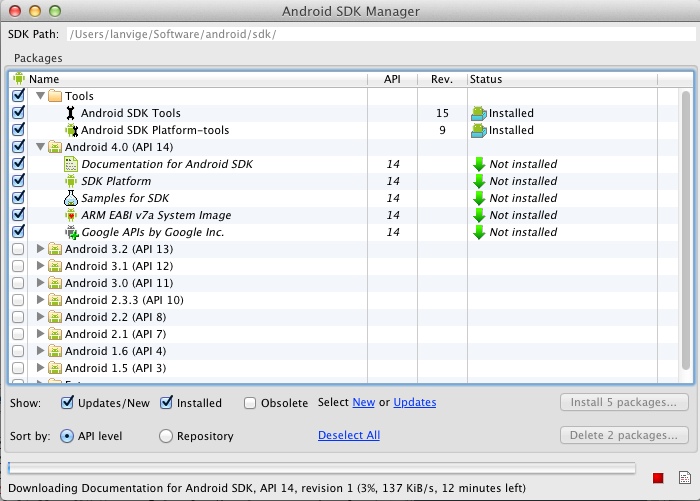Click the Deselect All link

(x=349, y=435)
